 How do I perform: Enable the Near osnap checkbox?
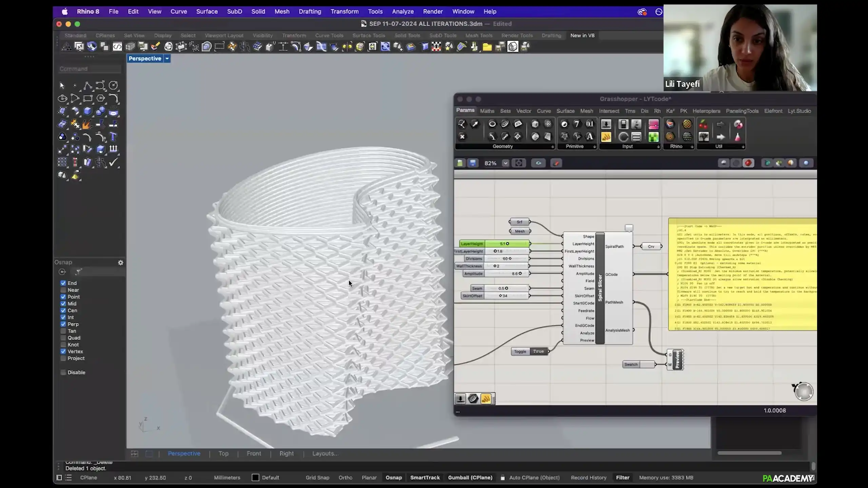(x=63, y=290)
